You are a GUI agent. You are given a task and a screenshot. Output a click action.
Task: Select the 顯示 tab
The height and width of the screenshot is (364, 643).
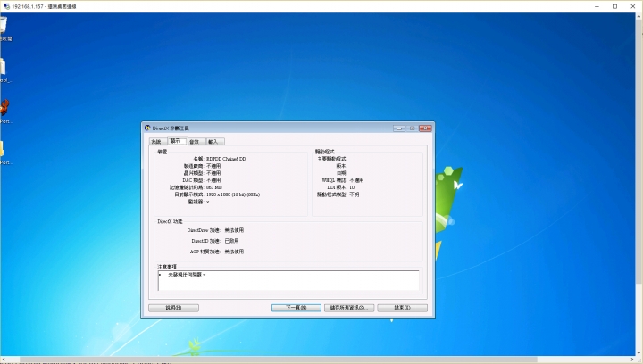click(177, 141)
